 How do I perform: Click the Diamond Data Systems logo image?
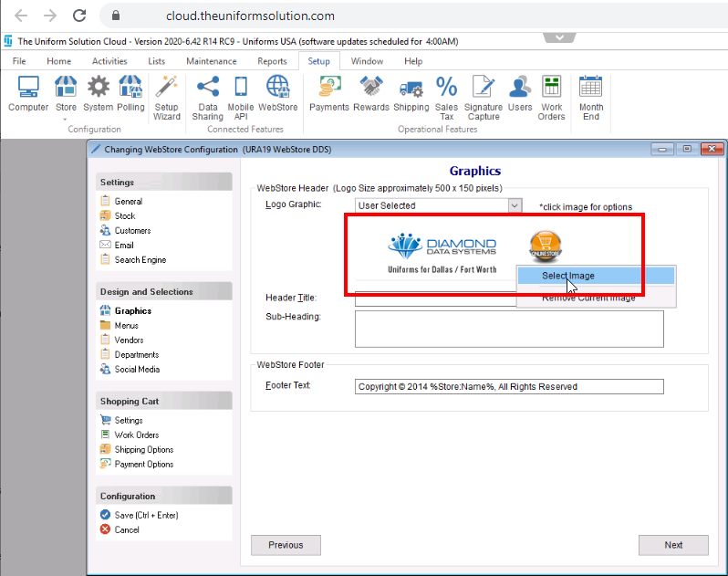pos(442,253)
